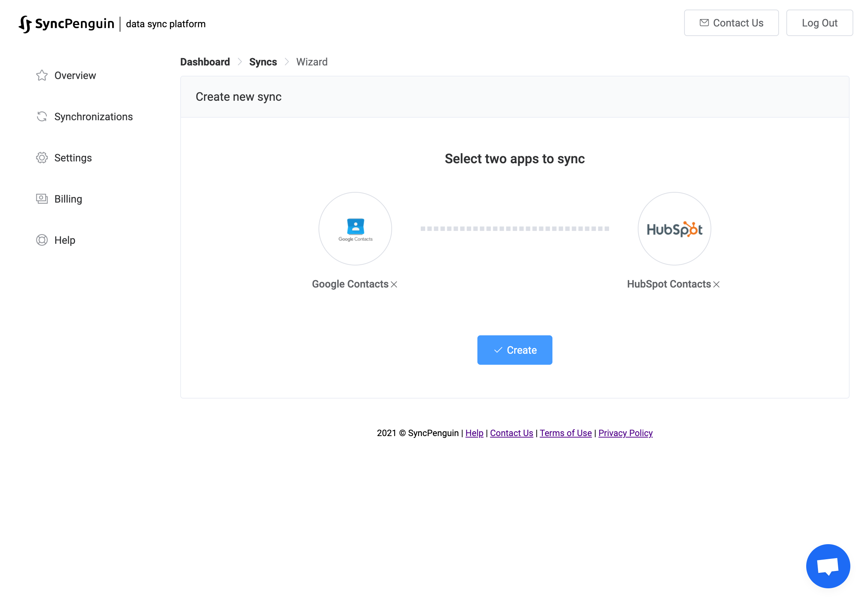
Task: Click the Contact Us header button
Action: 731,23
